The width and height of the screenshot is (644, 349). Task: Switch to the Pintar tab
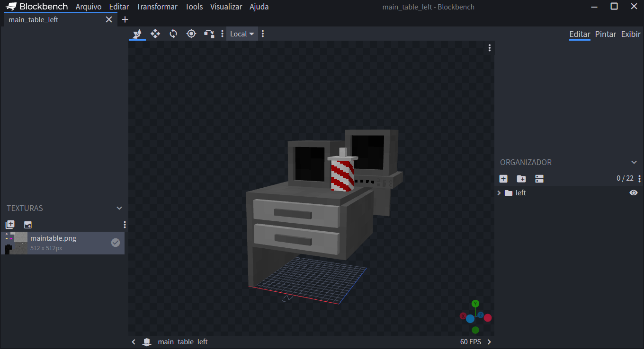tap(605, 34)
